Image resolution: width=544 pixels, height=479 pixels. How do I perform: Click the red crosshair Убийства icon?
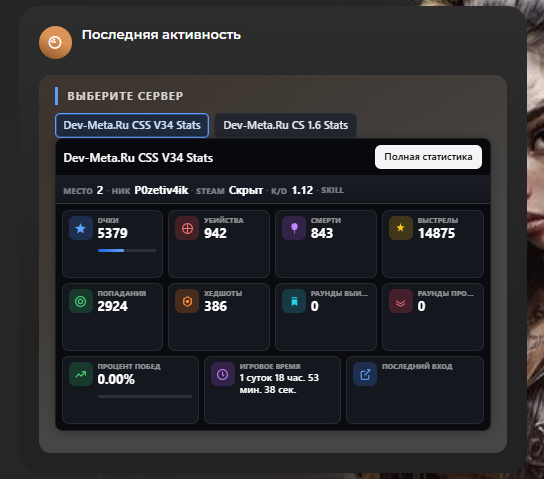point(187,228)
